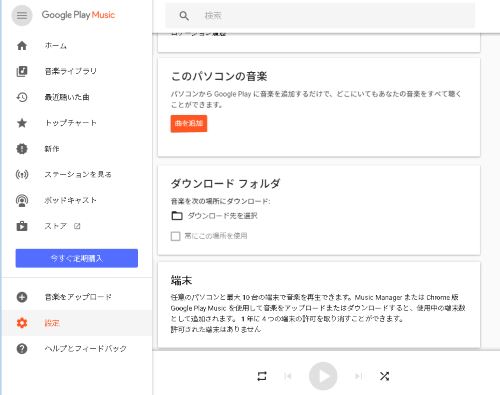Toggle the shuffle button
The image size is (500, 395).
384,376
